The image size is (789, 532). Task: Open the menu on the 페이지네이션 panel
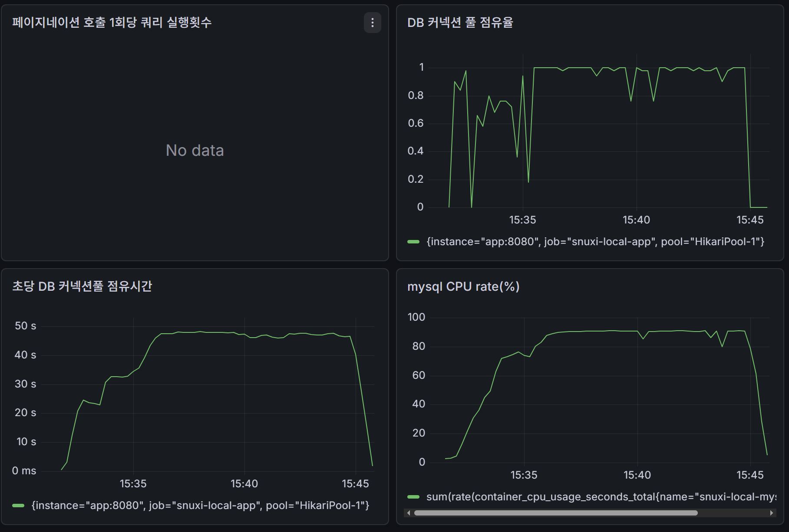click(372, 23)
